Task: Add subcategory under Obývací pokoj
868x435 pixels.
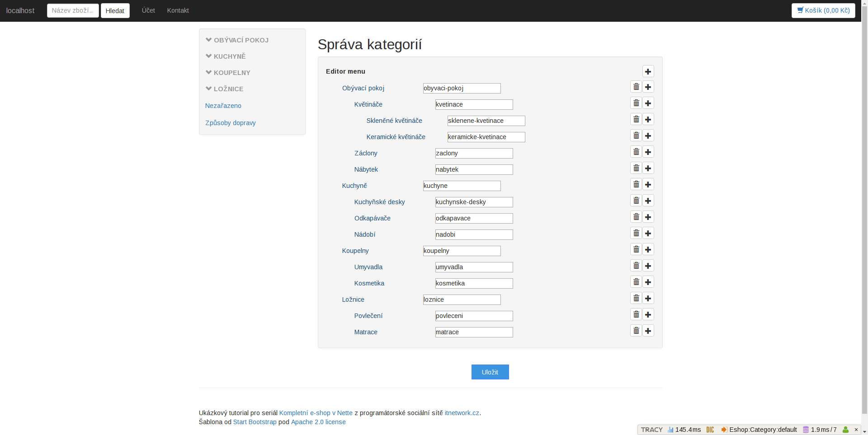Action: pyautogui.click(x=648, y=87)
